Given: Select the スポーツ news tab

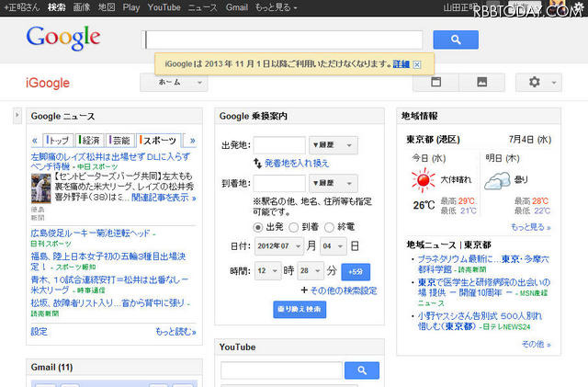Looking at the screenshot, I should (159, 141).
